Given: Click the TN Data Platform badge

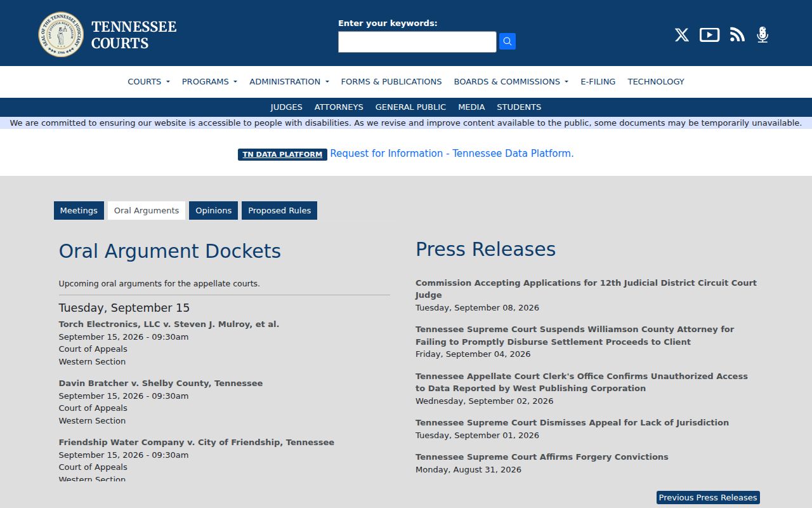Looking at the screenshot, I should pos(282,154).
